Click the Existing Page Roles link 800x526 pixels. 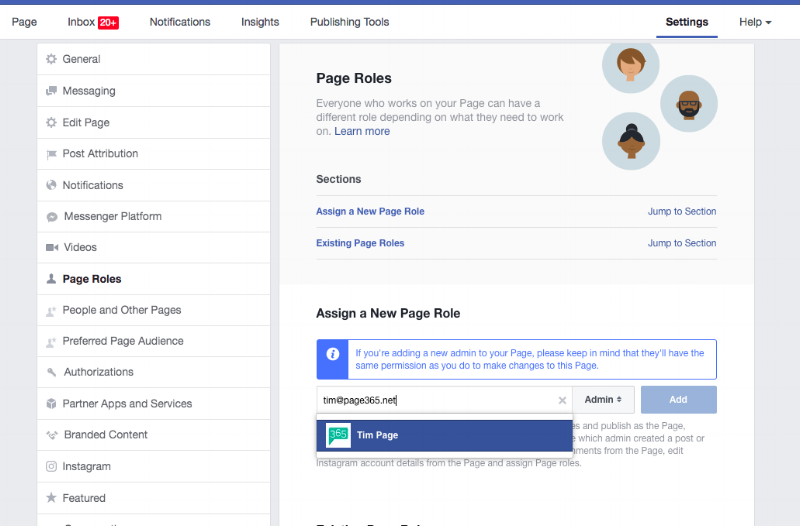[x=360, y=243]
